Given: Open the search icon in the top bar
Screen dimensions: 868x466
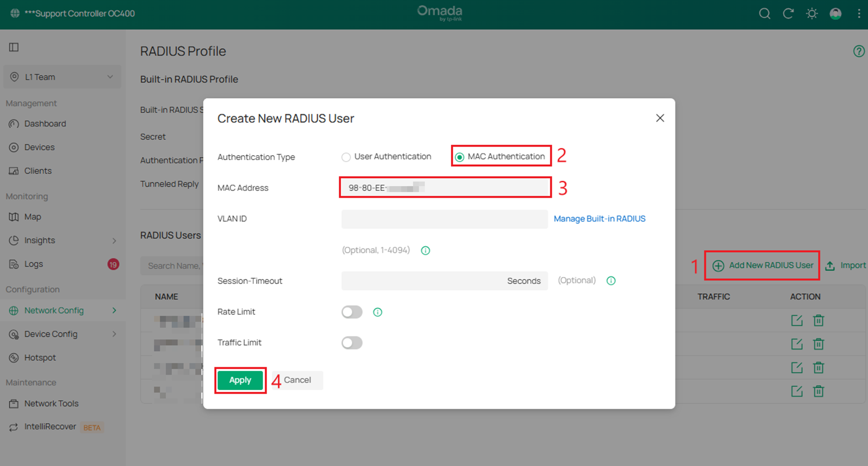Looking at the screenshot, I should 764,13.
